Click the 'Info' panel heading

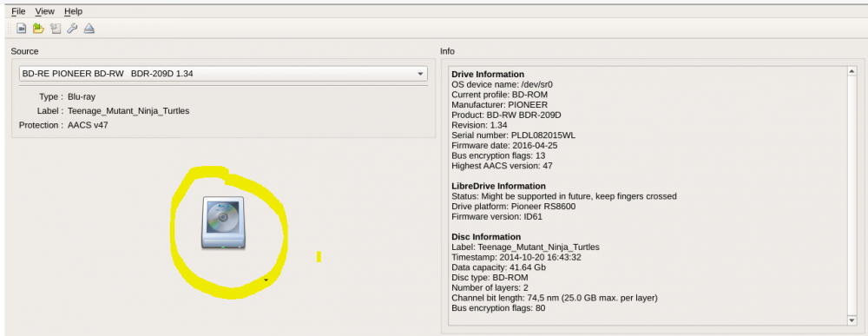click(447, 51)
